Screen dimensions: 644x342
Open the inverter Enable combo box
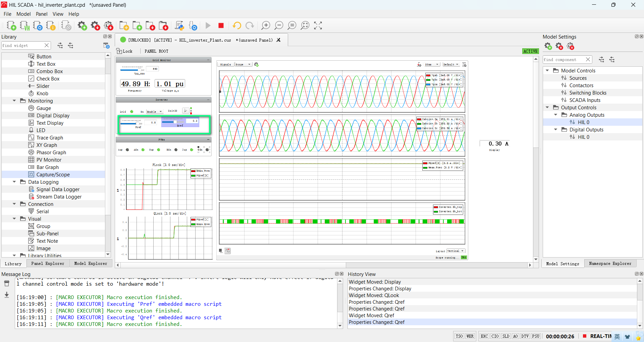155,112
